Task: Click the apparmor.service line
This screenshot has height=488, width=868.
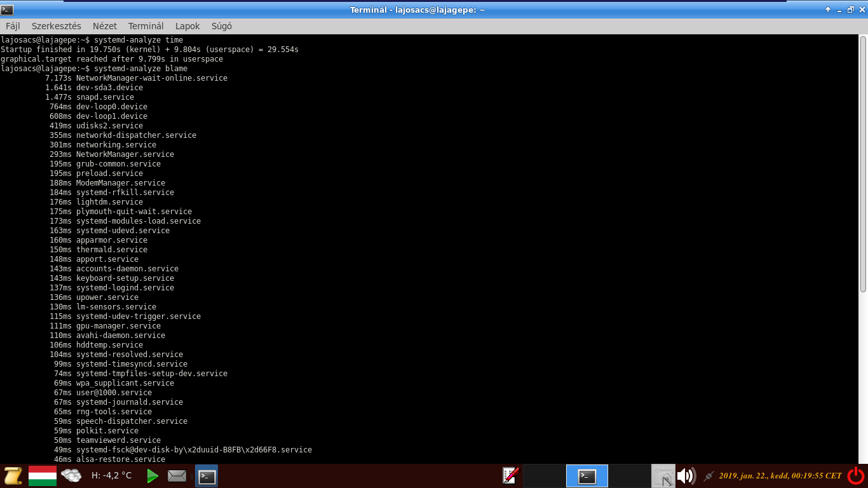Action: 98,240
